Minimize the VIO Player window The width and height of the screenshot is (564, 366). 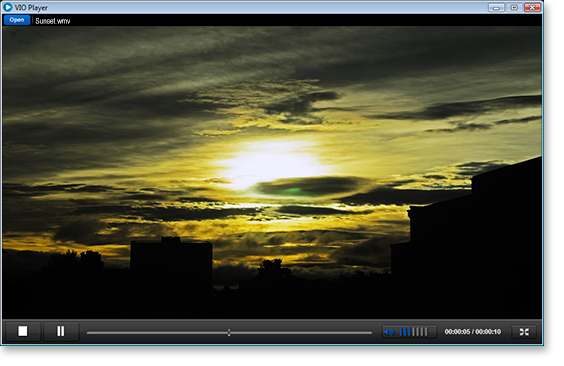[x=496, y=7]
